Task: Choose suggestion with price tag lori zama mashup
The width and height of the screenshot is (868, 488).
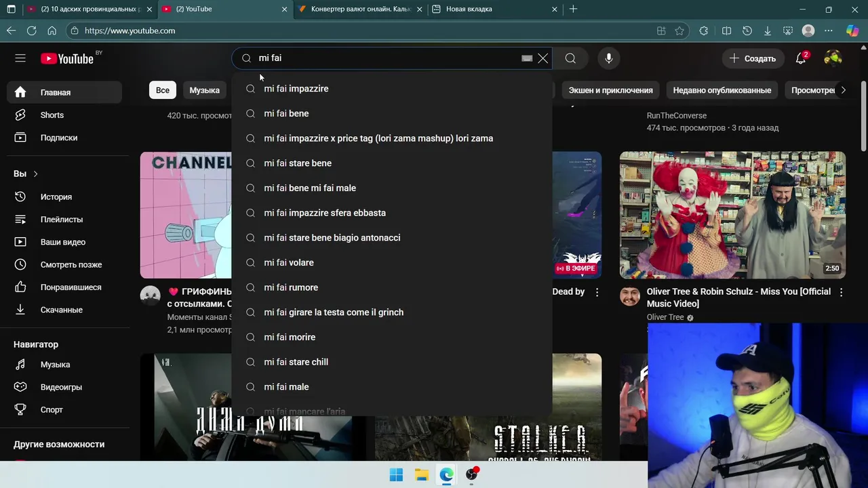Action: point(392,138)
